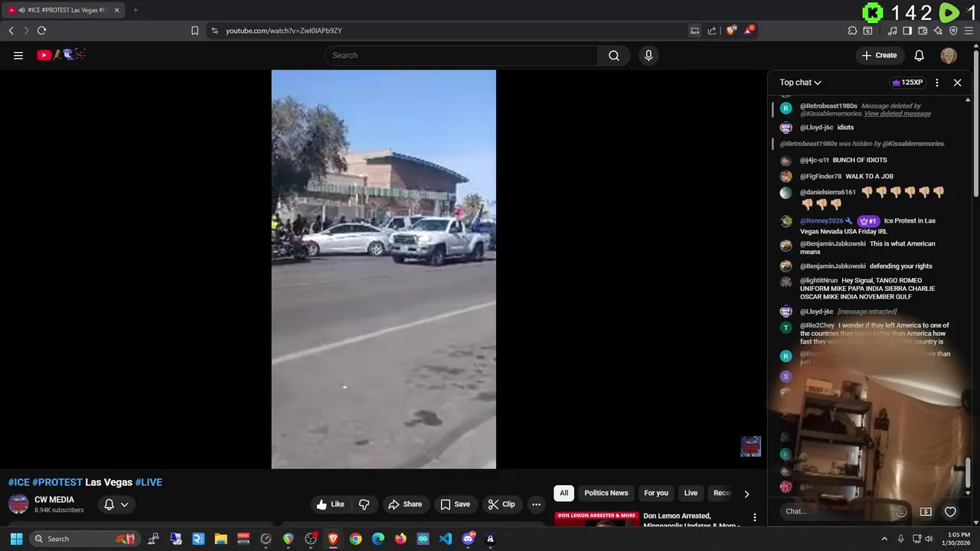Click the Brave Shields lion icon

[731, 31]
